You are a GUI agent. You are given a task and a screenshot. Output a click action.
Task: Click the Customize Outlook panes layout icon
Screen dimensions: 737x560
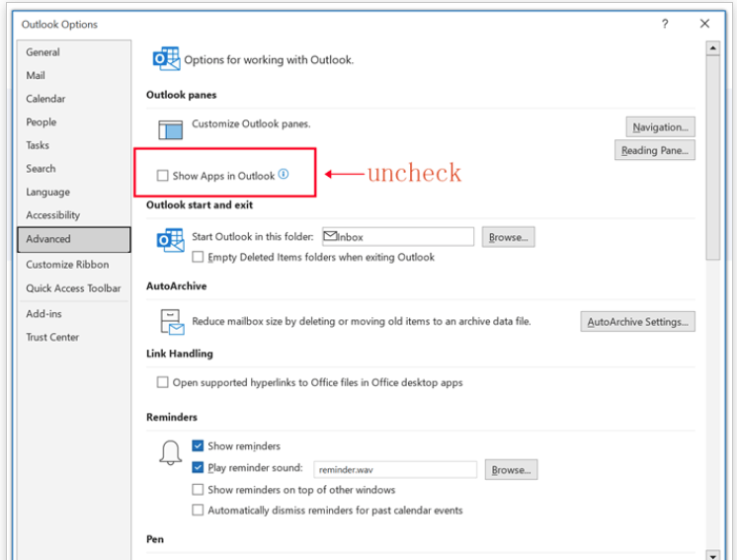point(170,129)
